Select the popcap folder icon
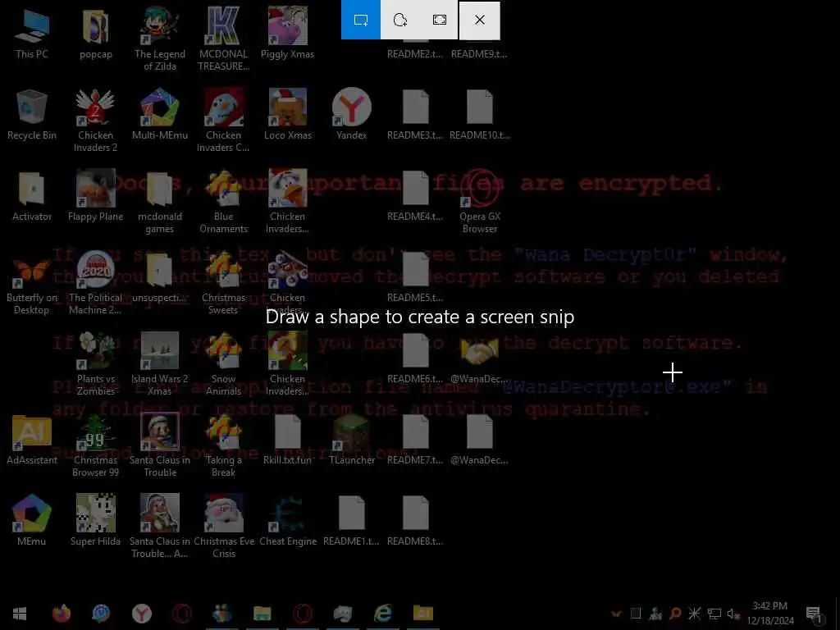Screen dimensions: 840x630 (95, 33)
